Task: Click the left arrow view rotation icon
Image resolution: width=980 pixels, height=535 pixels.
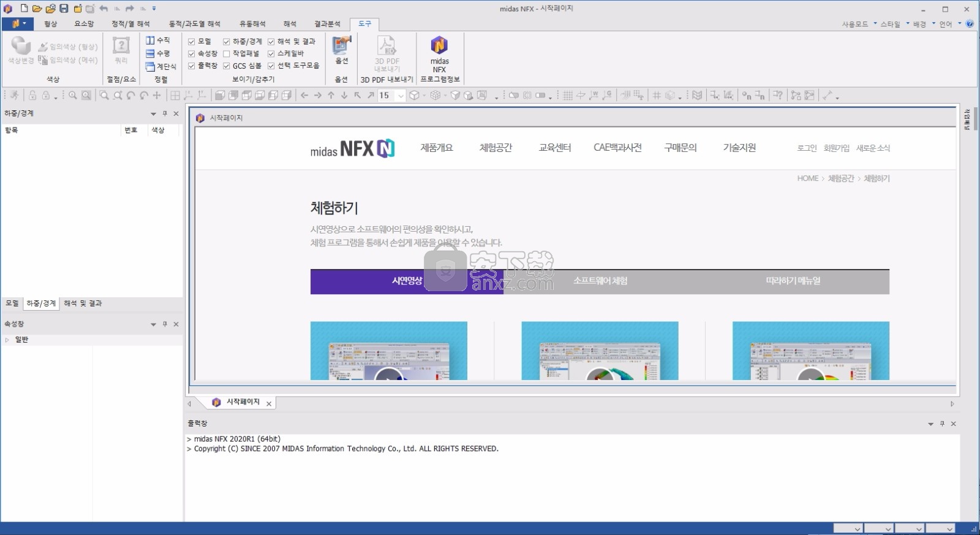Action: coord(304,95)
